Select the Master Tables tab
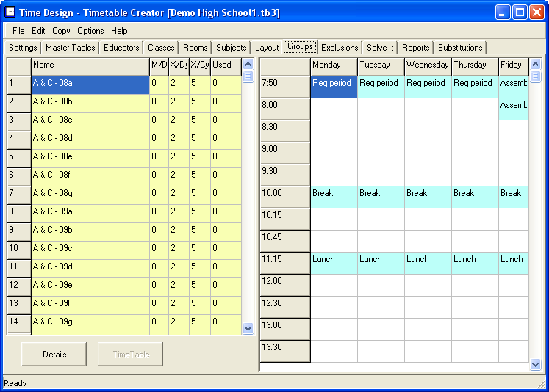This screenshot has width=549, height=392. (x=70, y=48)
